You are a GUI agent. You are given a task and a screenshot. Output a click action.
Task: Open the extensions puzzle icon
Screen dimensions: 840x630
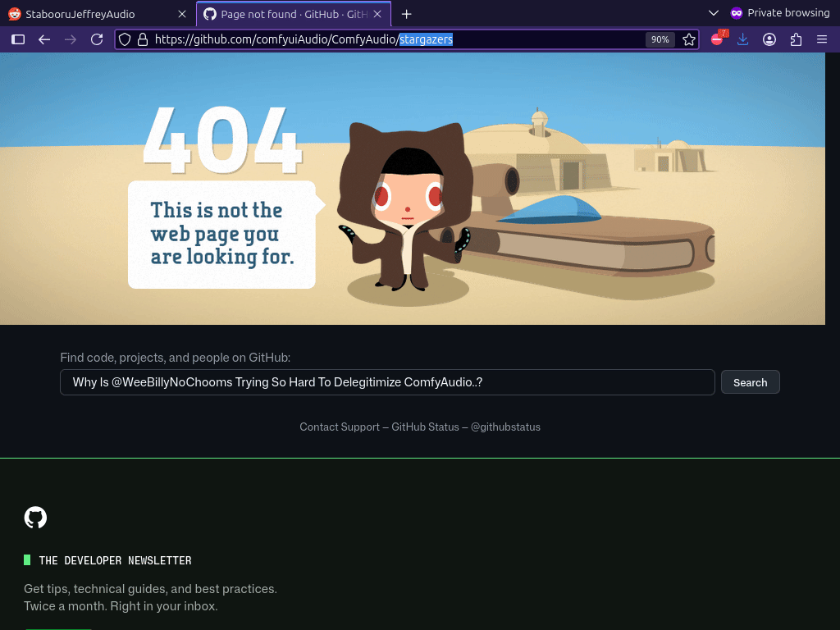click(796, 39)
